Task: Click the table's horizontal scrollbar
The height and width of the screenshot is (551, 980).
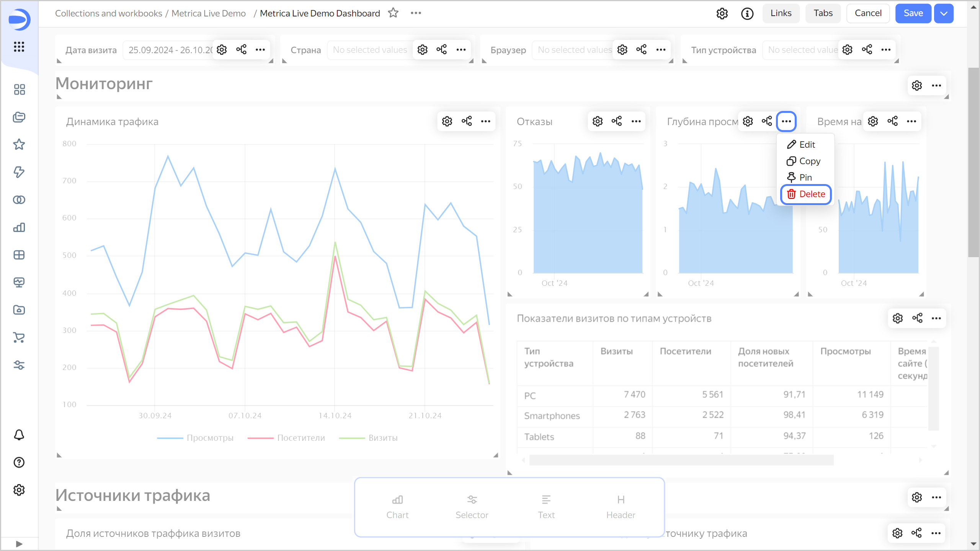Action: (x=681, y=460)
